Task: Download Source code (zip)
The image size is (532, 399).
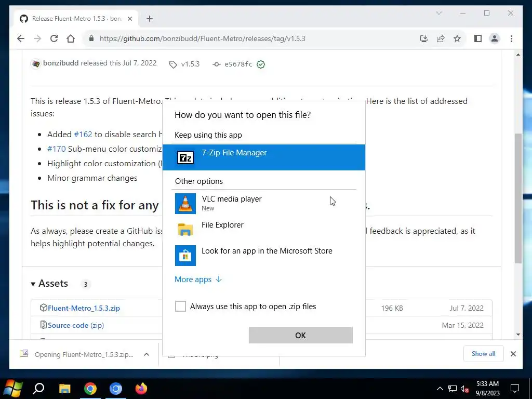Action: [x=76, y=325]
